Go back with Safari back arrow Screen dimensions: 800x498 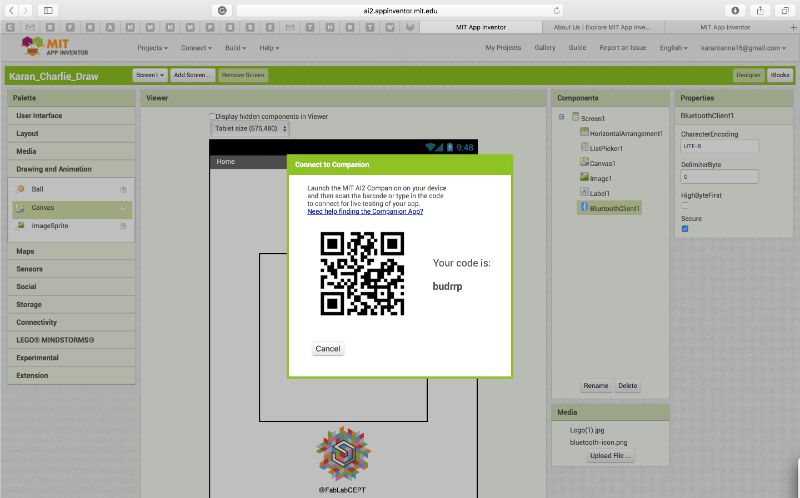(11, 10)
